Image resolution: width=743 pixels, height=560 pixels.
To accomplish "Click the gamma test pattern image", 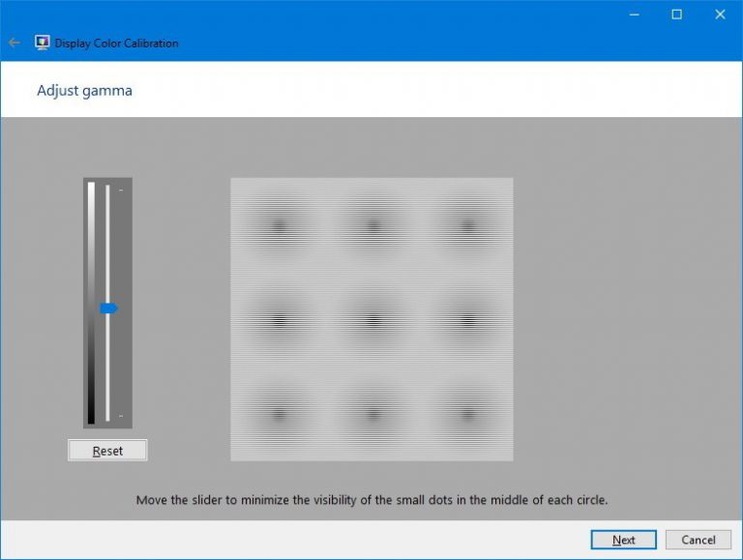I will pos(371,319).
